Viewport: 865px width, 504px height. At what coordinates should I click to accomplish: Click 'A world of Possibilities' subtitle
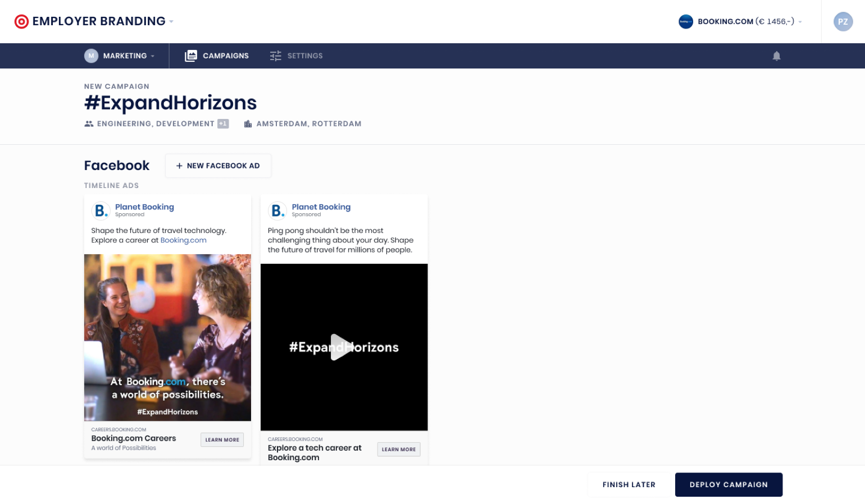124,448
